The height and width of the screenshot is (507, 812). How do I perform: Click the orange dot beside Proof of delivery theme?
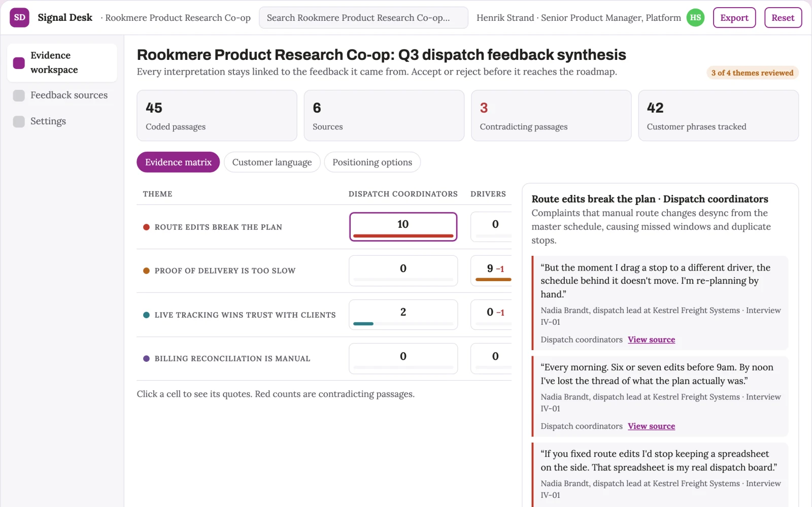(x=146, y=271)
